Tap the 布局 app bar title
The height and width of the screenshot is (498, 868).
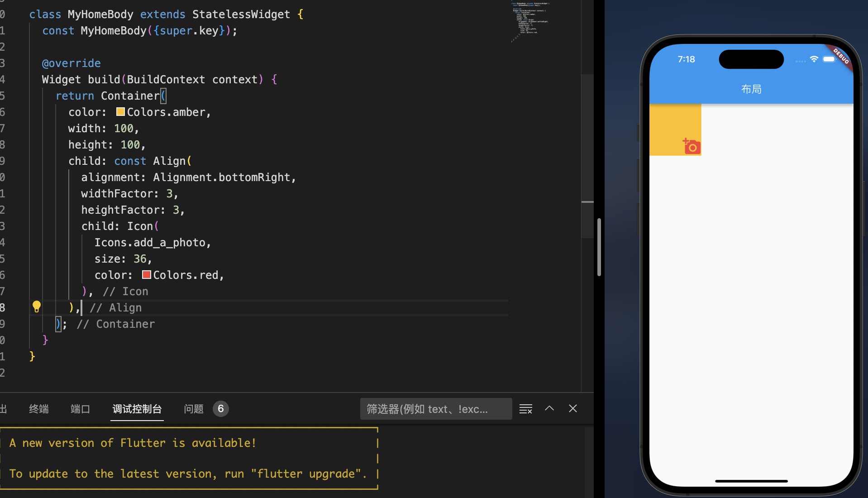click(751, 89)
